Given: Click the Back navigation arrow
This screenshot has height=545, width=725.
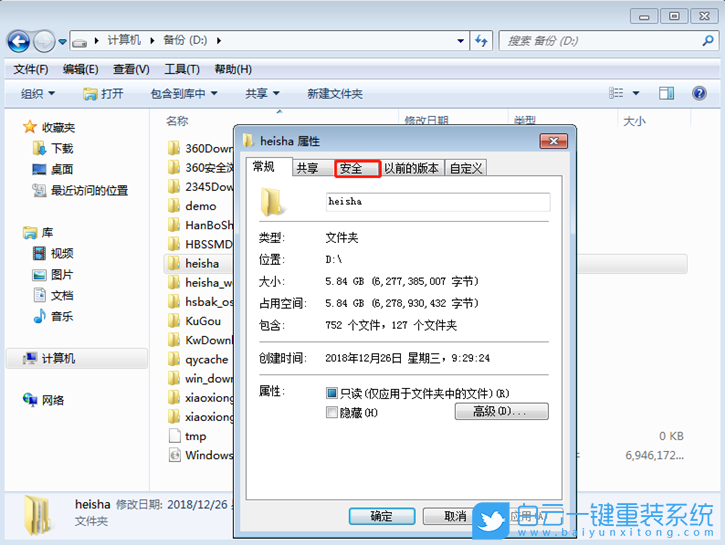Looking at the screenshot, I should (x=18, y=42).
